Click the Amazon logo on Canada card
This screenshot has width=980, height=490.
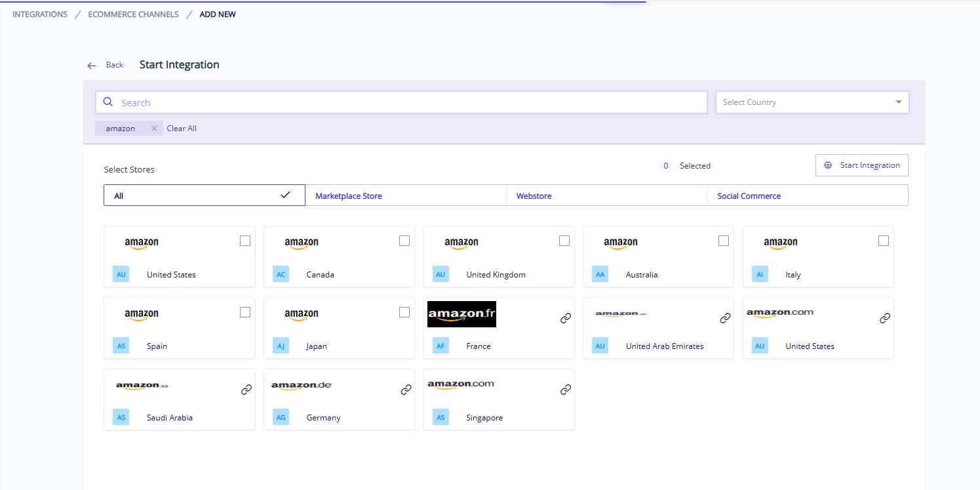pos(302,243)
